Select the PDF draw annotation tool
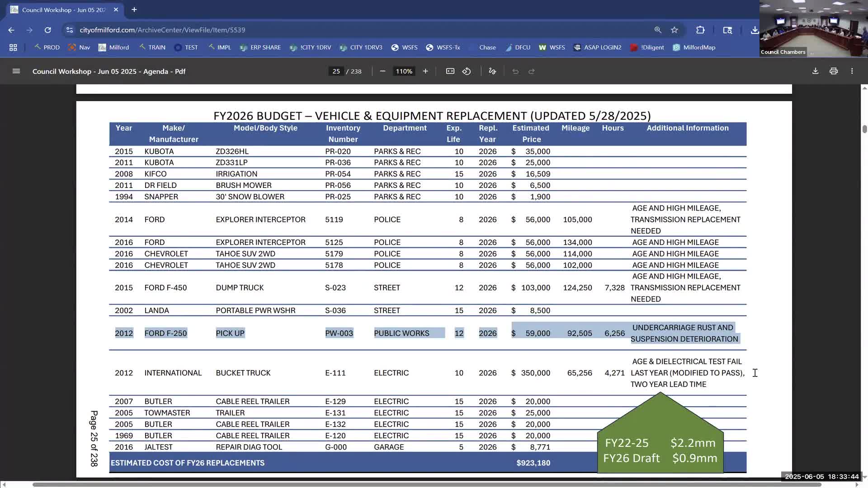 pyautogui.click(x=492, y=71)
